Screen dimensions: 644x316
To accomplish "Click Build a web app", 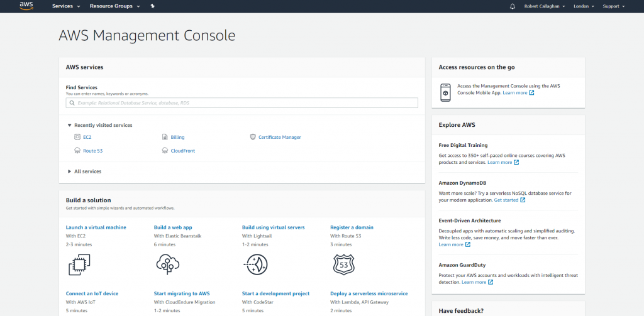I will [x=173, y=227].
